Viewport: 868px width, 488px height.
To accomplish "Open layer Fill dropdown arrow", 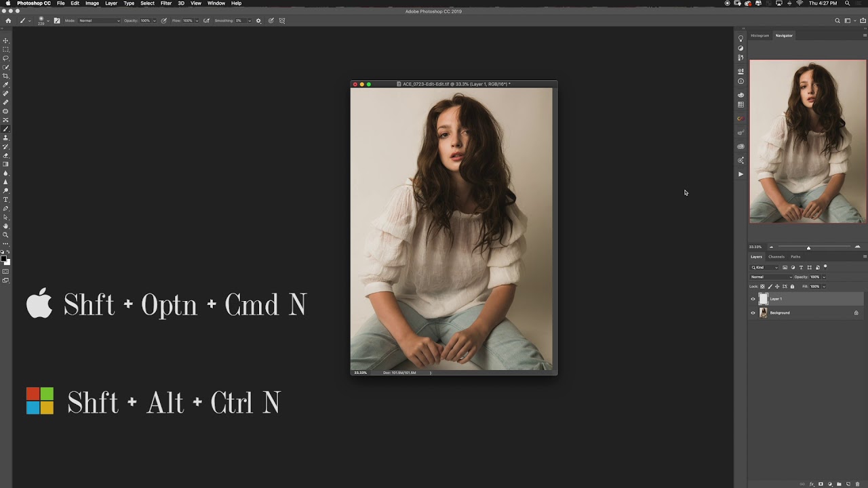I will pos(824,287).
